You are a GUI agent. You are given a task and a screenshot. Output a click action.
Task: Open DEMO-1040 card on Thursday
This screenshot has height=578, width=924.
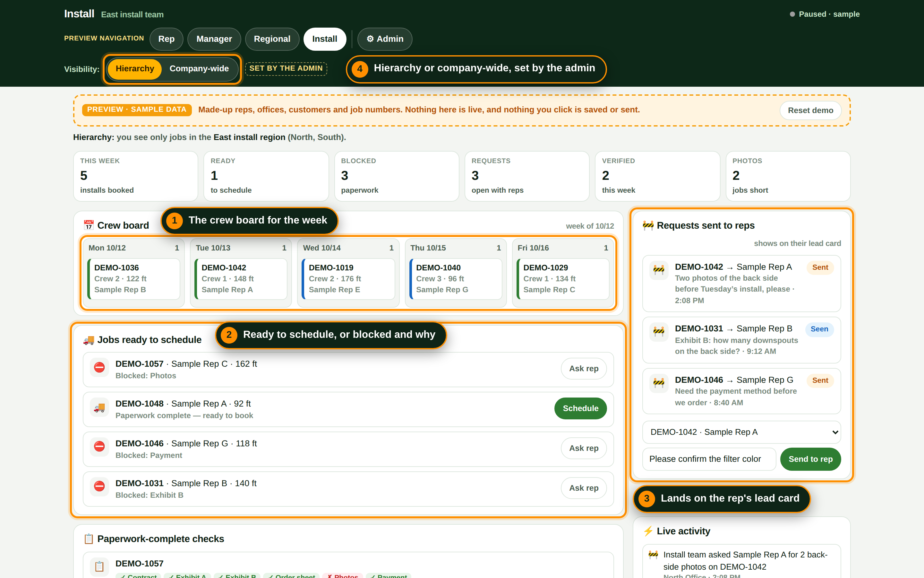click(456, 279)
